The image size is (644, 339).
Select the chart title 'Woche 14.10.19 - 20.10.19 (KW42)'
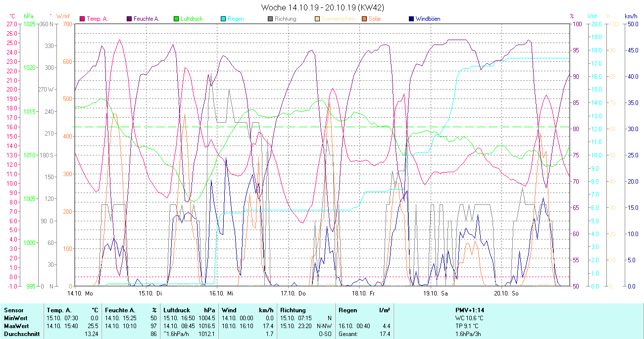(x=322, y=7)
